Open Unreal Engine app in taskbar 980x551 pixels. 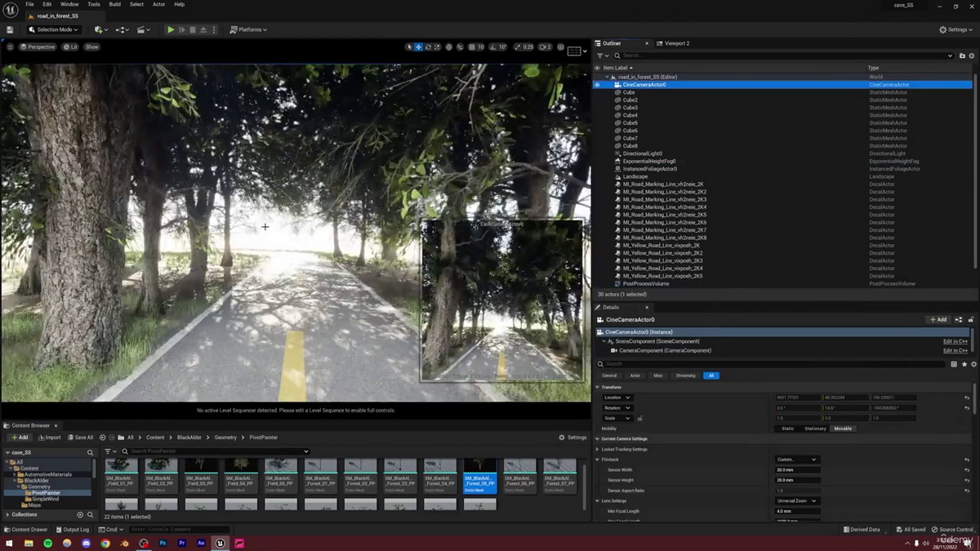click(x=220, y=543)
